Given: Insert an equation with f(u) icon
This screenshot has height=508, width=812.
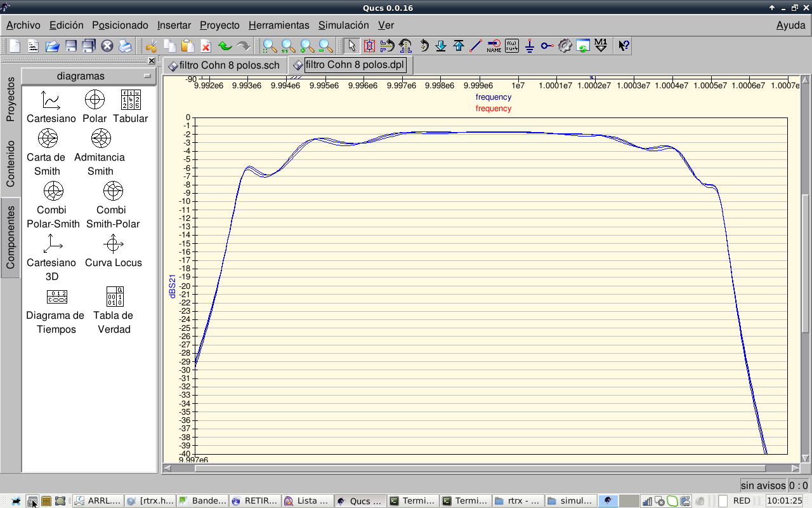Looking at the screenshot, I should pyautogui.click(x=512, y=46).
